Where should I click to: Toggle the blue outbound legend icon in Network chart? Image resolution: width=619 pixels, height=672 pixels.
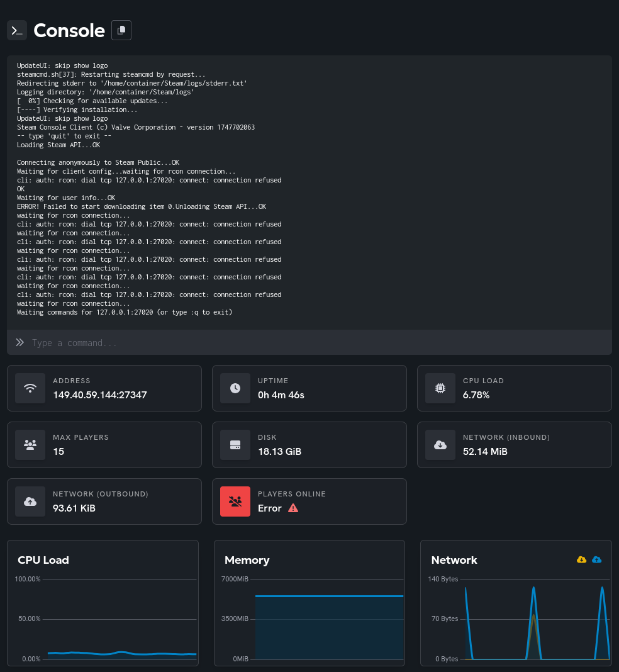pos(597,560)
